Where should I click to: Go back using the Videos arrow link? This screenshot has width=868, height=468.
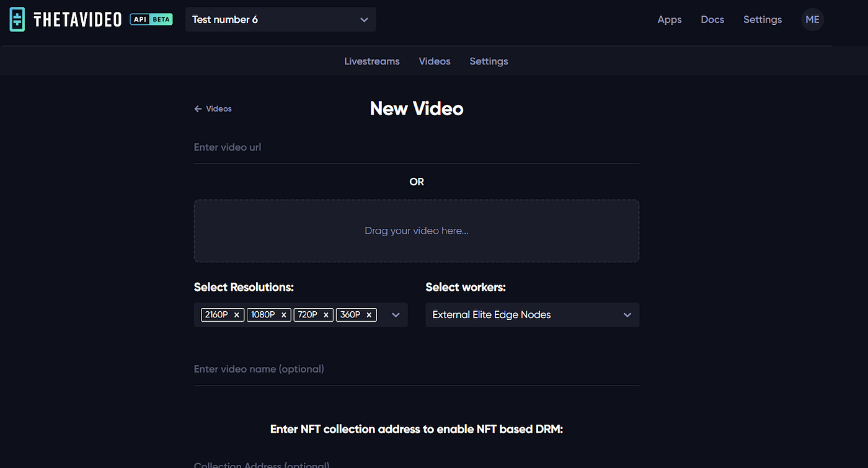[x=213, y=108]
